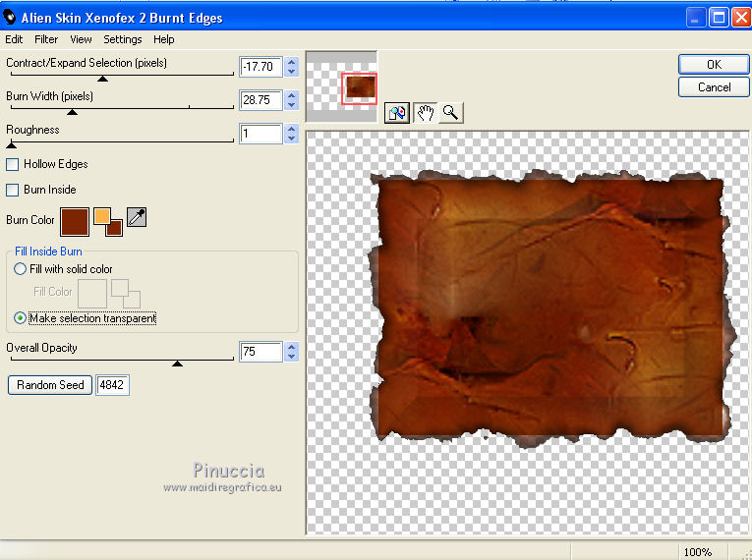The width and height of the screenshot is (752, 560).
Task: Click the Contract/Expand Selection value stepper
Action: [x=292, y=67]
